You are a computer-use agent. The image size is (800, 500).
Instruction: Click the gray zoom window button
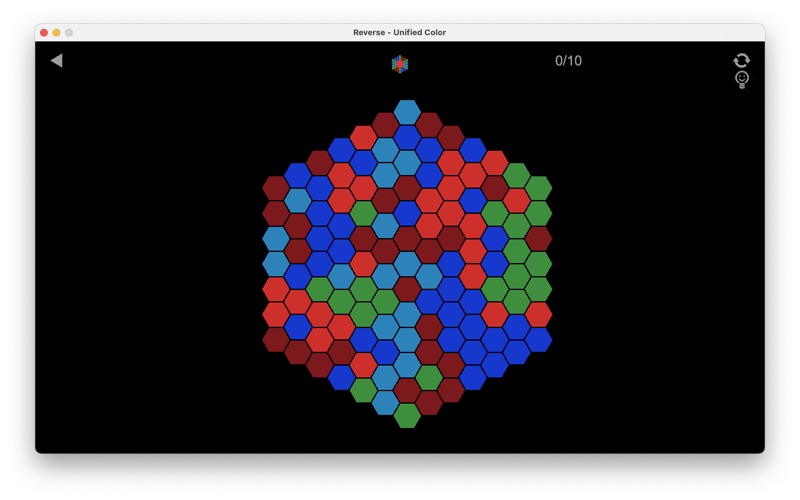click(x=69, y=33)
